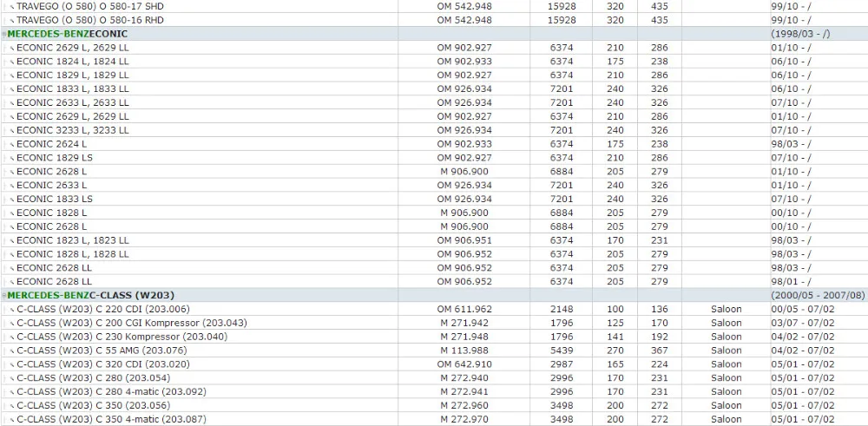Select C 55 AMG (203.076) row
Viewport: 868px width, 426px height.
(x=434, y=351)
